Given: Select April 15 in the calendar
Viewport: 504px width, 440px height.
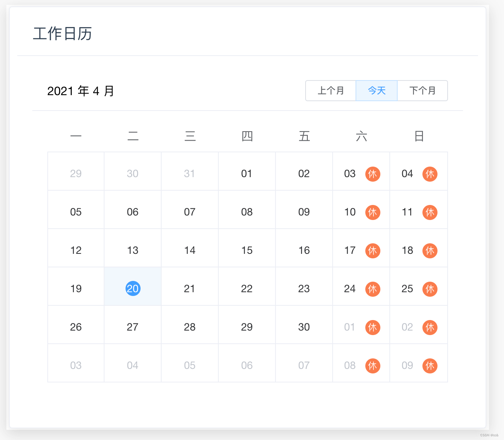Looking at the screenshot, I should click(247, 250).
